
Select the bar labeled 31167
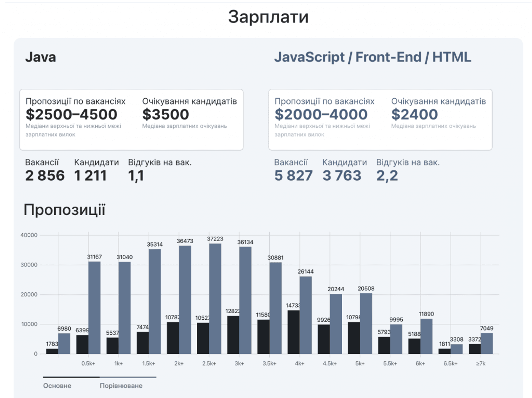click(94, 307)
